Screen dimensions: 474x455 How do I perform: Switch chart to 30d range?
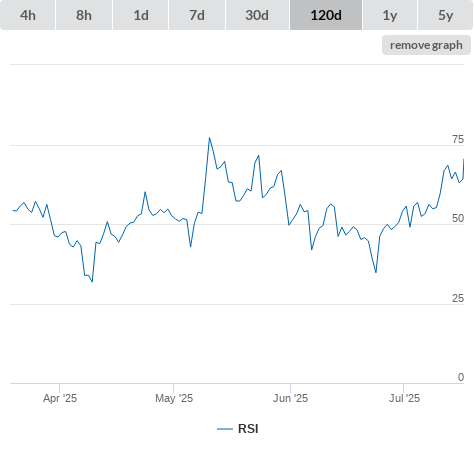coord(257,15)
